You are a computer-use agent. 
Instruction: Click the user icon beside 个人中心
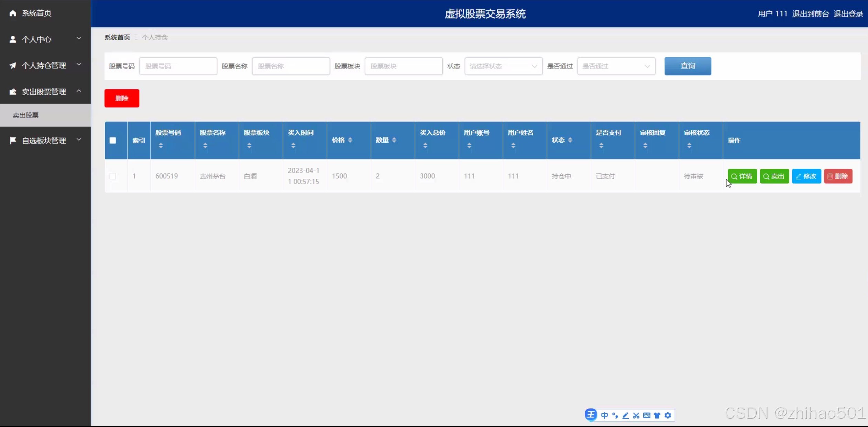click(13, 39)
